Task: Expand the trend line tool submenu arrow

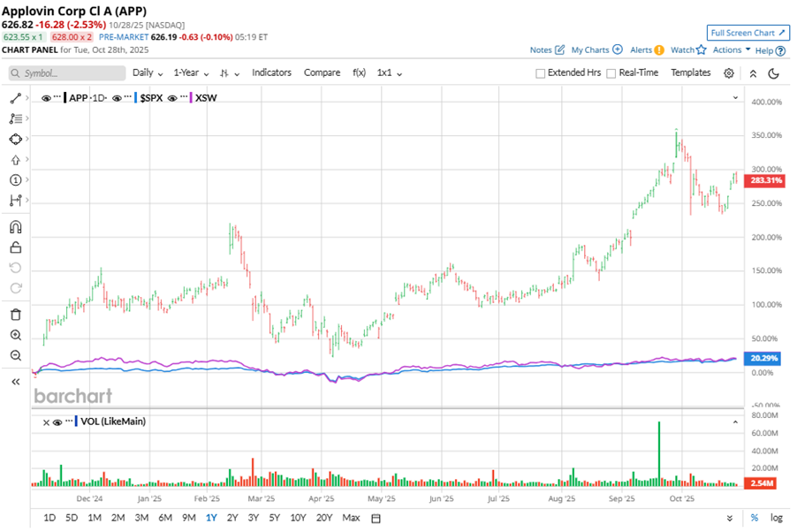Action: click(x=27, y=98)
